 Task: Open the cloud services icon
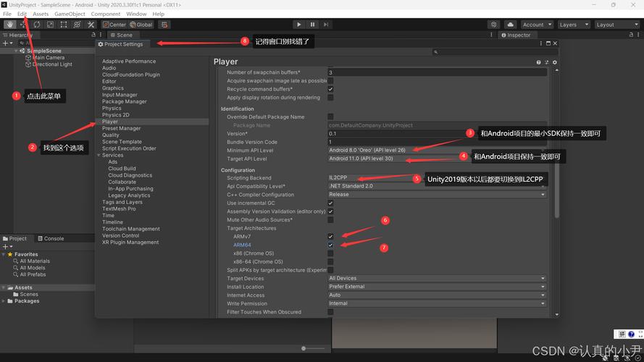tap(510, 25)
